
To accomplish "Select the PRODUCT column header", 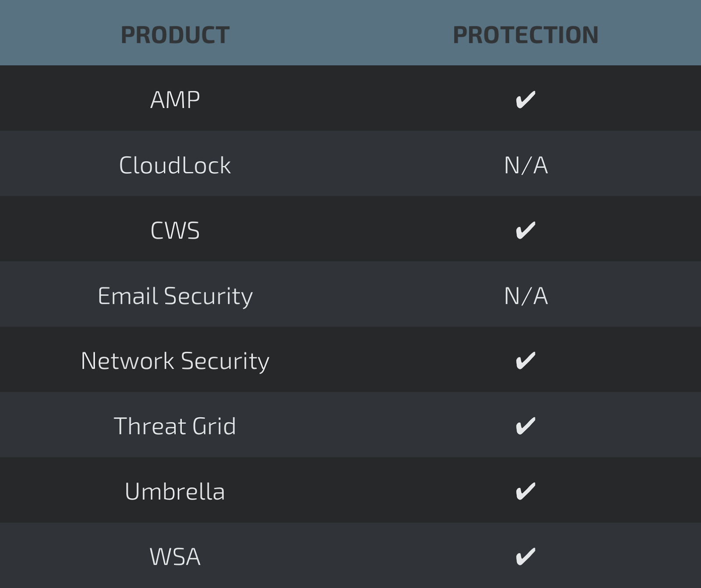I will tap(175, 35).
